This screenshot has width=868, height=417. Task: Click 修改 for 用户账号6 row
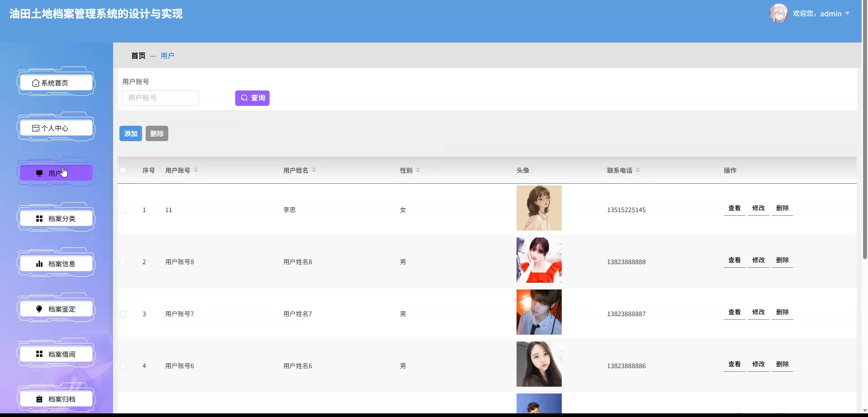pos(759,364)
